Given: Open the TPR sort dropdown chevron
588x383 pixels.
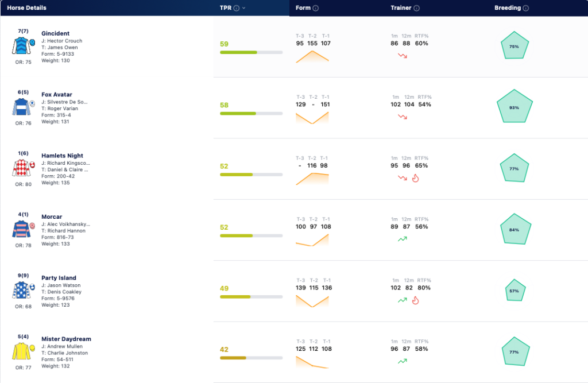Looking at the screenshot, I should tap(243, 8).
